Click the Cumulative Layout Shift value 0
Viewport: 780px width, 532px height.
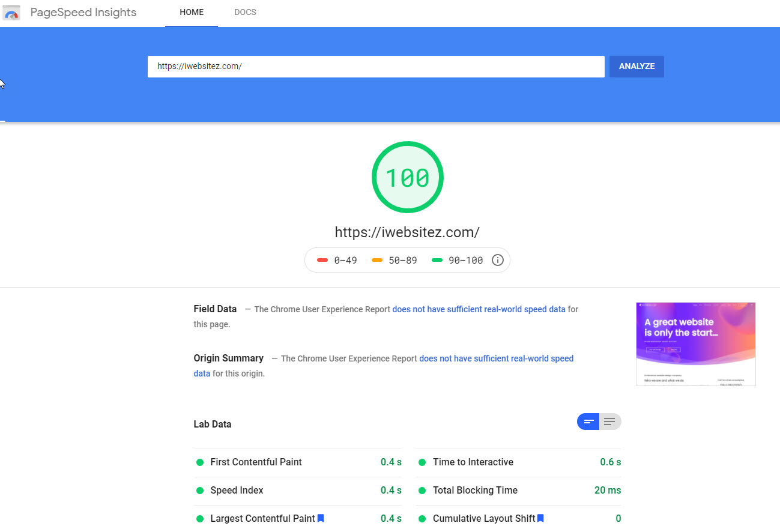tap(618, 519)
